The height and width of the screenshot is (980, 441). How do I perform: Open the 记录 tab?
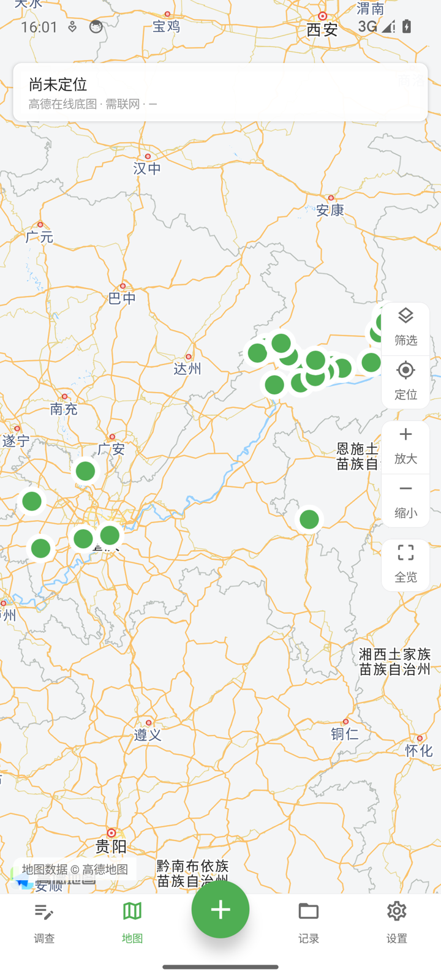coord(309,924)
